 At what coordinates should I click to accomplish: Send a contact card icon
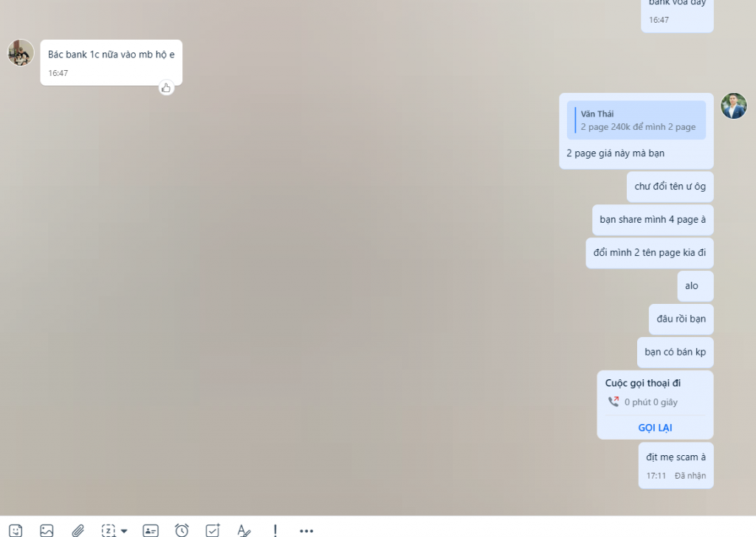pos(151,530)
